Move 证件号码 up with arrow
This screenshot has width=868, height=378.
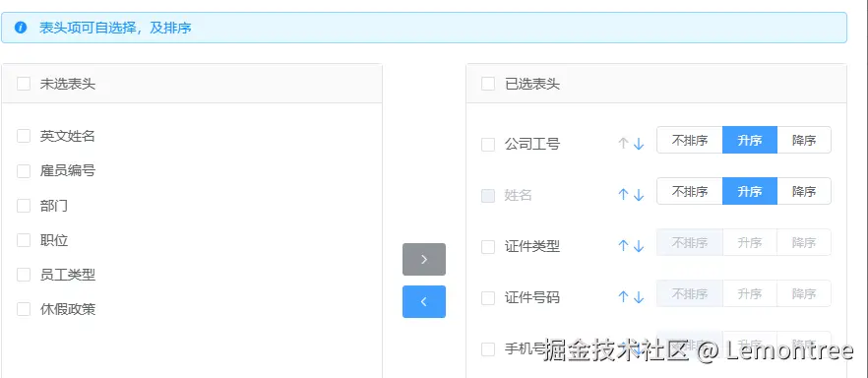[623, 297]
